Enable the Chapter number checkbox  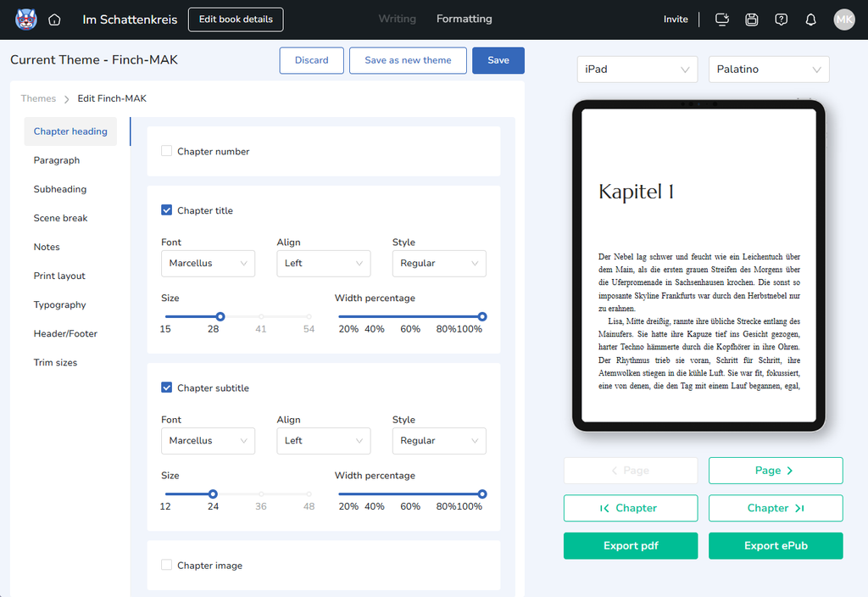[x=166, y=151]
